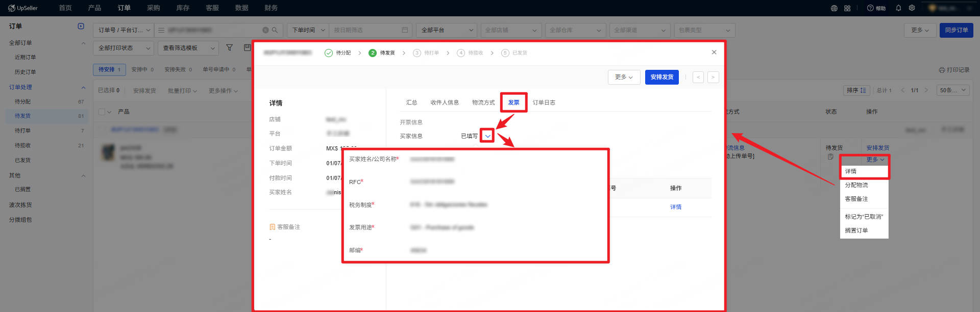980x312 pixels.
Task: Click the funnel filter icon
Action: tap(230, 48)
